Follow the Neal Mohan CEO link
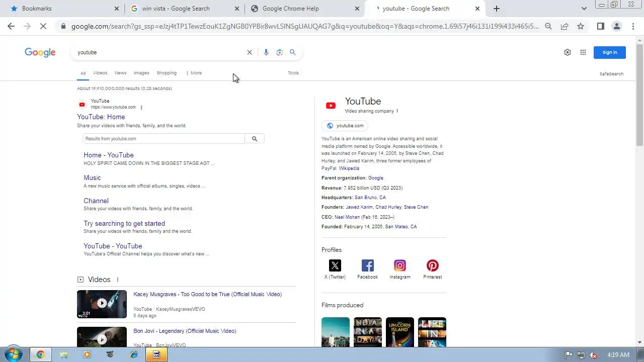The image size is (644, 362). point(347,217)
